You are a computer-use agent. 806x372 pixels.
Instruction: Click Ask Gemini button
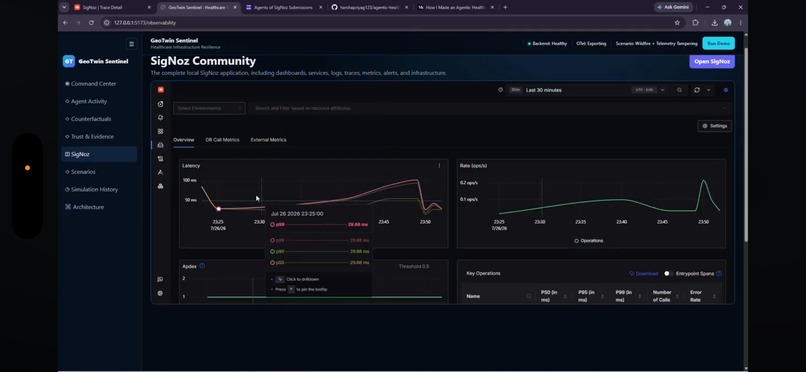(674, 7)
